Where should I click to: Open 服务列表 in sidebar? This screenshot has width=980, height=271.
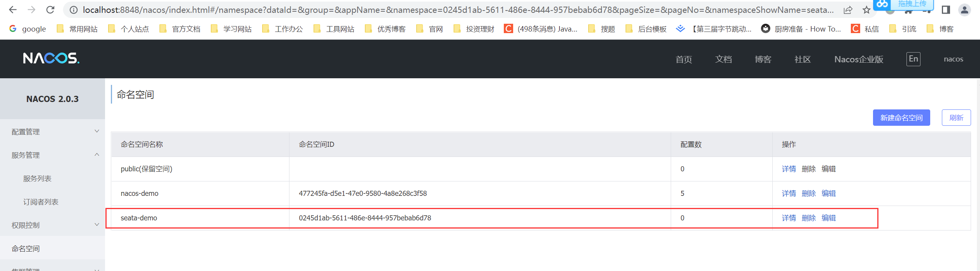(x=37, y=178)
